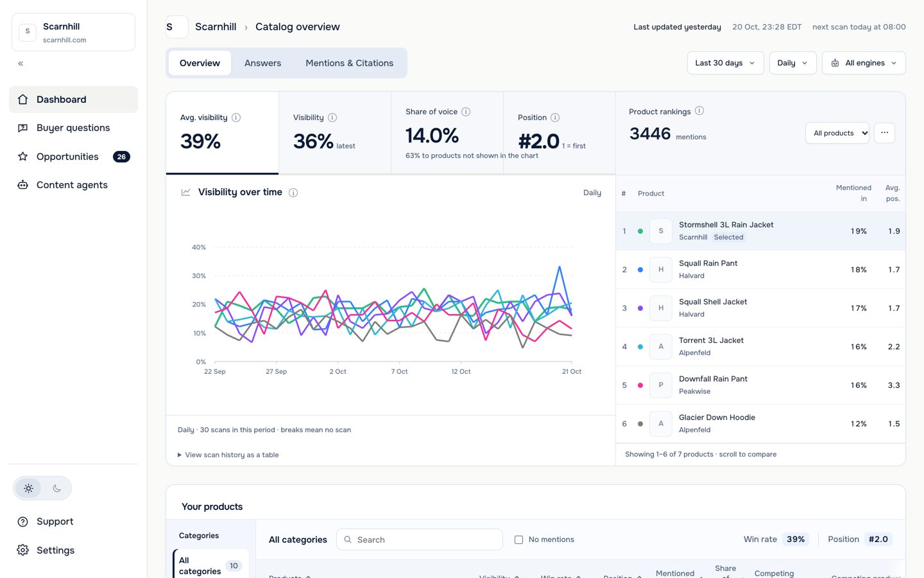This screenshot has width=924, height=578.
Task: Show info for Position metric
Action: tap(555, 118)
